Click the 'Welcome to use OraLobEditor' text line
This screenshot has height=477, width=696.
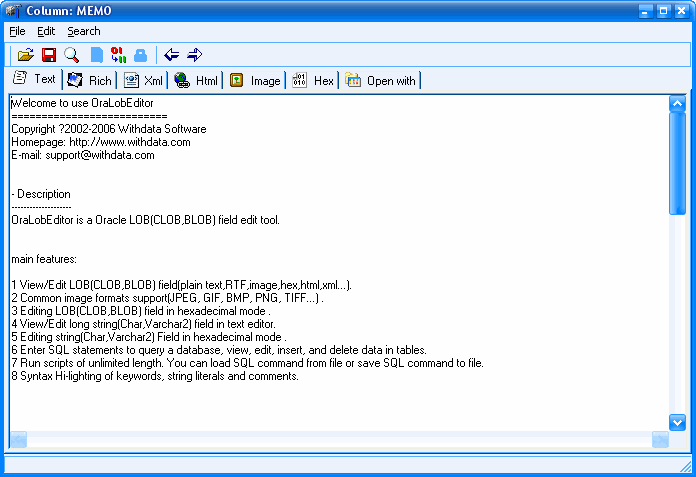[x=82, y=102]
